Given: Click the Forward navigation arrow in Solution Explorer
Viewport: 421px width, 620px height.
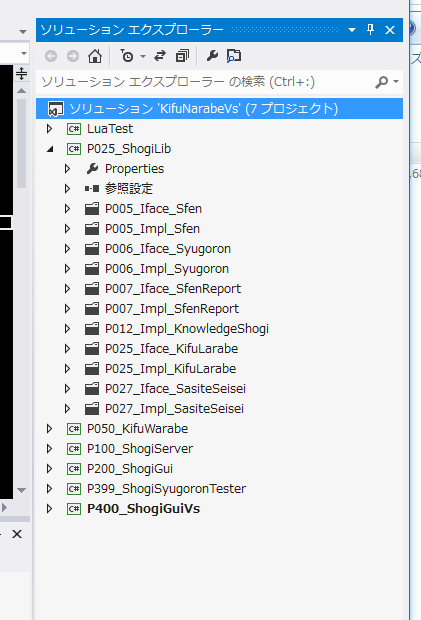Looking at the screenshot, I should tap(73, 56).
